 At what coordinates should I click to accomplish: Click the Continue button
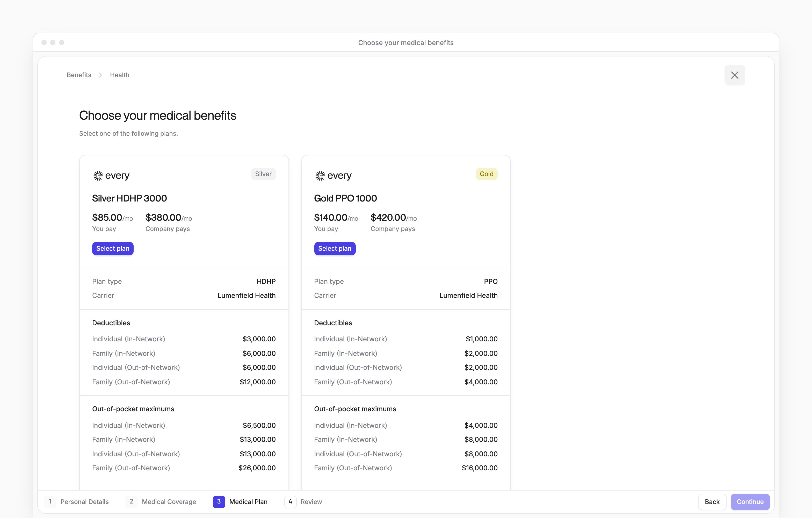pyautogui.click(x=750, y=501)
